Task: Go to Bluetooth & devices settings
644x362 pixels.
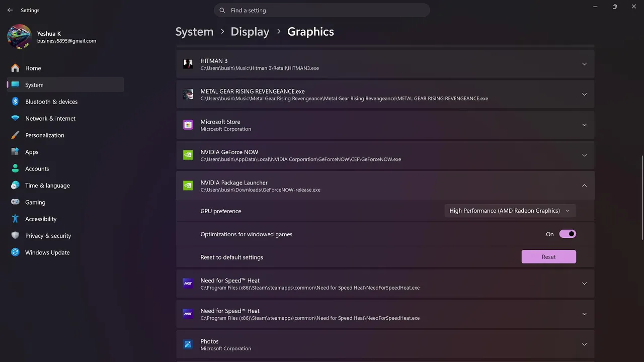Action: pyautogui.click(x=65, y=102)
